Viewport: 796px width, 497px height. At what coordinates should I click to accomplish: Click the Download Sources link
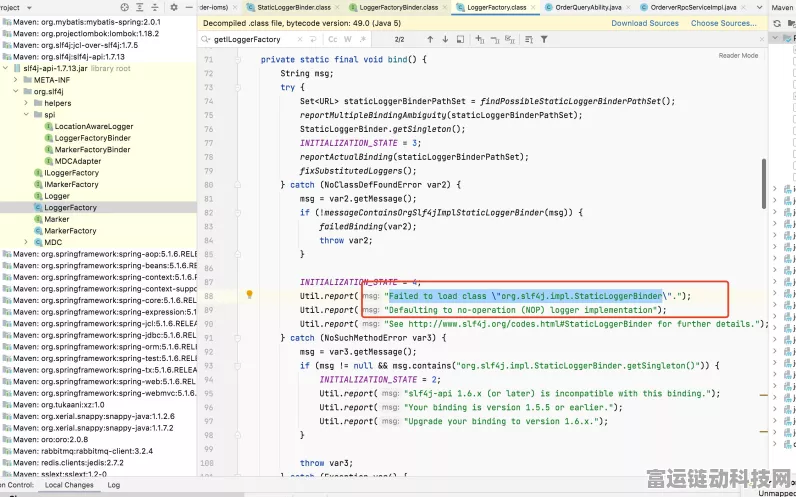pos(645,23)
